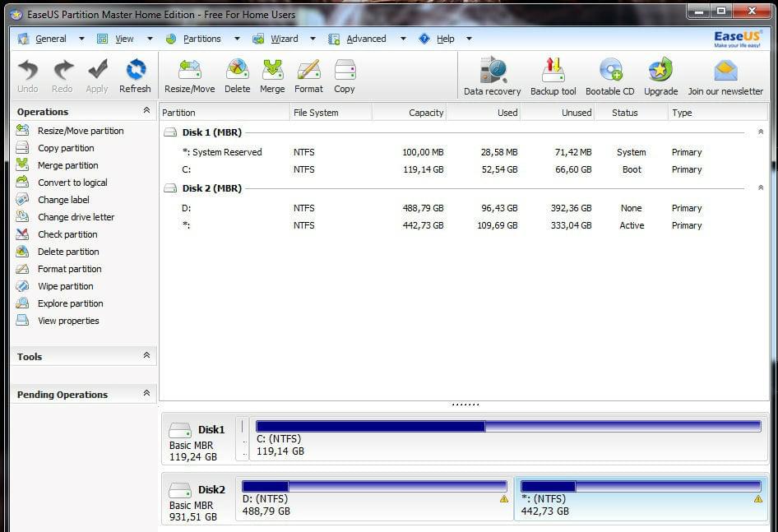Sort by the Status column header

coord(631,113)
